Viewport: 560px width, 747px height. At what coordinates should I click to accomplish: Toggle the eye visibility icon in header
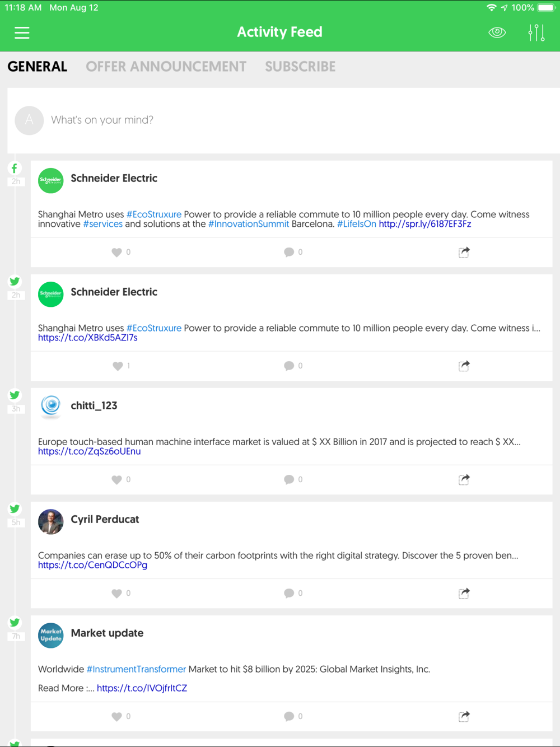[497, 32]
